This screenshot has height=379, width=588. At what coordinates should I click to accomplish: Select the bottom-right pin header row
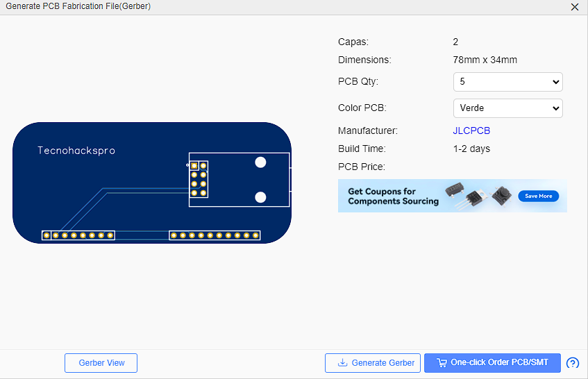pos(215,235)
